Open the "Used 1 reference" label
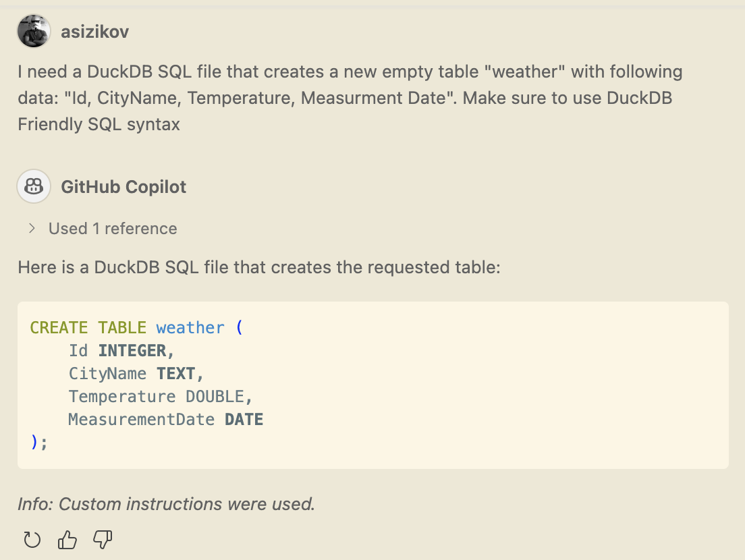The height and width of the screenshot is (560, 745). [113, 229]
